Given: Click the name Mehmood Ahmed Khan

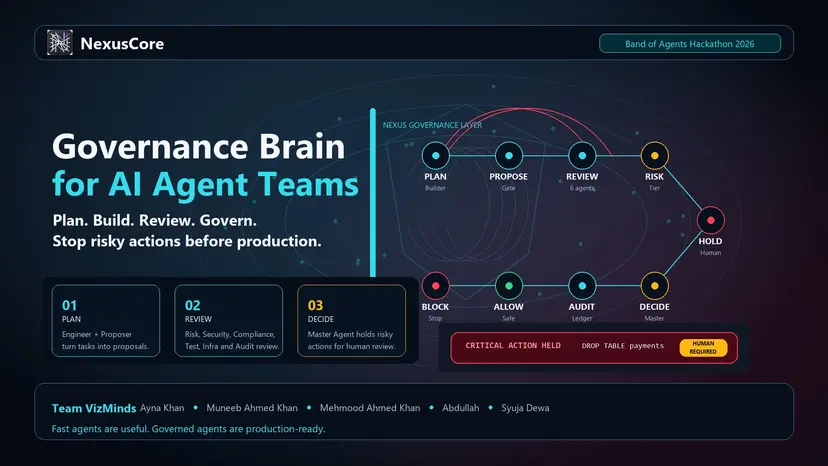Looking at the screenshot, I should tap(370, 408).
